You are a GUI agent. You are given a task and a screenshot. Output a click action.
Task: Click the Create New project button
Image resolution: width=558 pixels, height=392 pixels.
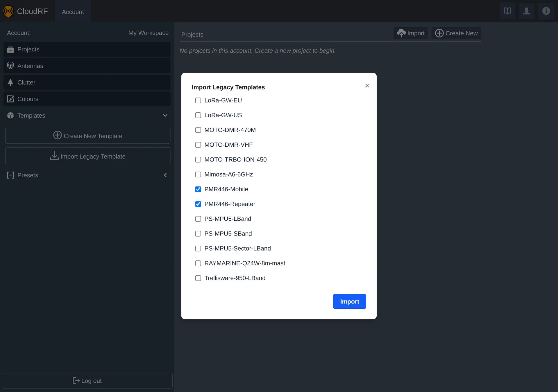[x=456, y=33]
